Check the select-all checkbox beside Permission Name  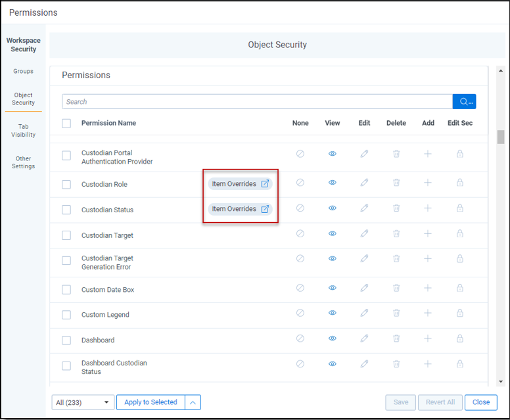pos(66,124)
